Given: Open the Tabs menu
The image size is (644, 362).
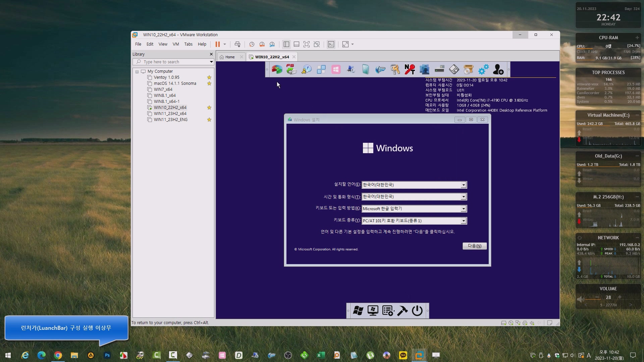Looking at the screenshot, I should click(x=189, y=44).
